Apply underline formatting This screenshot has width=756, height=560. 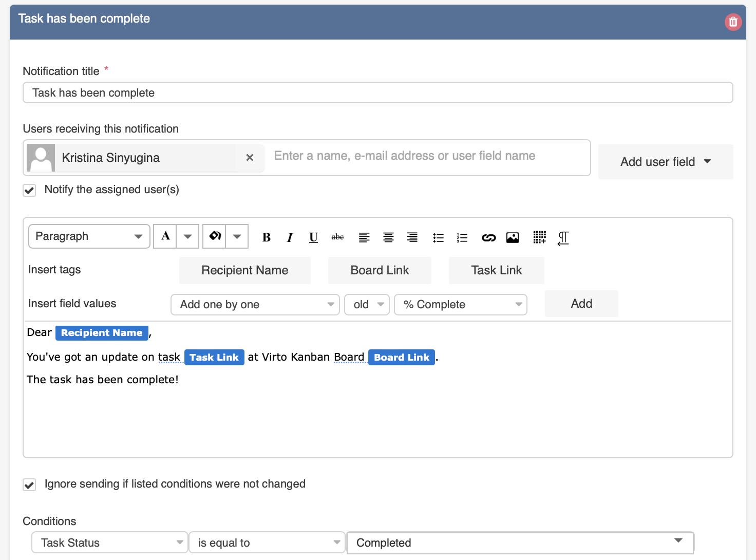313,237
